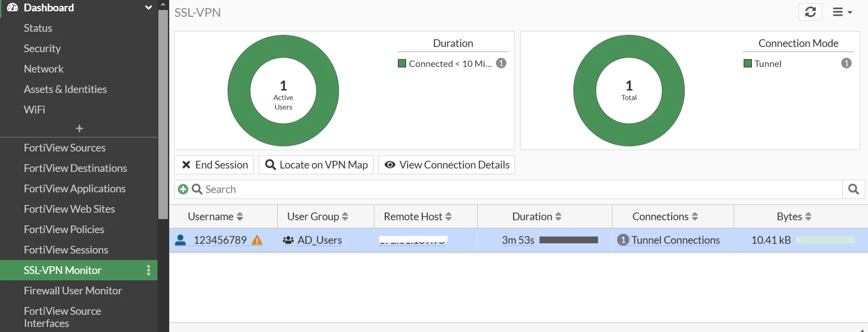Click the magnifier search button at right

click(853, 189)
